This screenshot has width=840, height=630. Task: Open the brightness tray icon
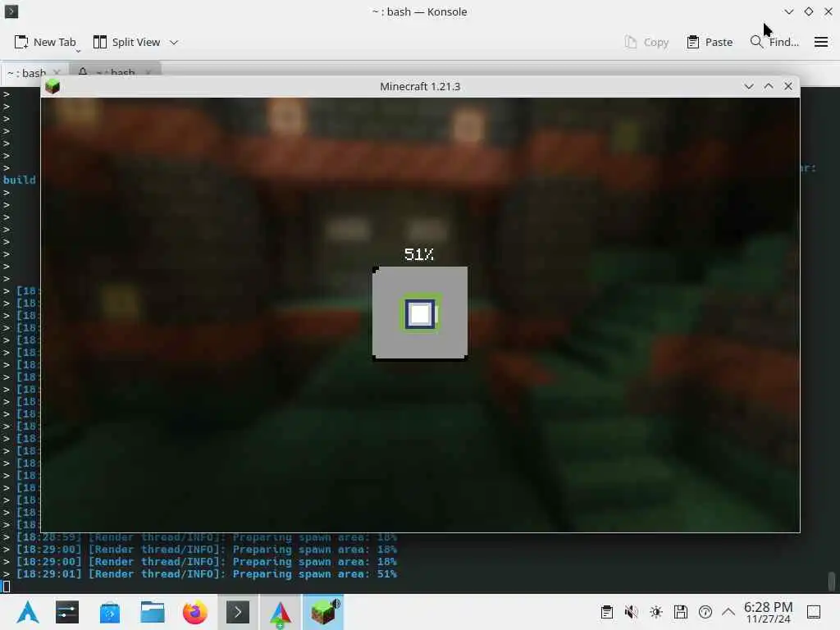coord(656,612)
